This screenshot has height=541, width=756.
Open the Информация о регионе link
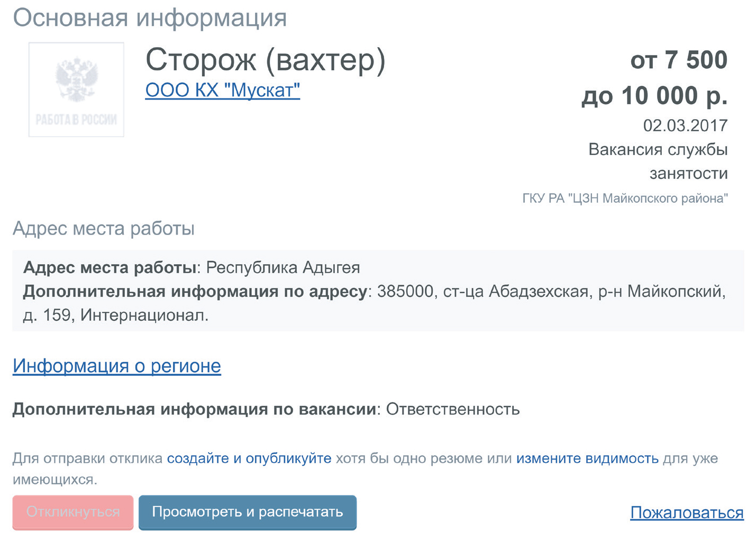[x=117, y=366]
